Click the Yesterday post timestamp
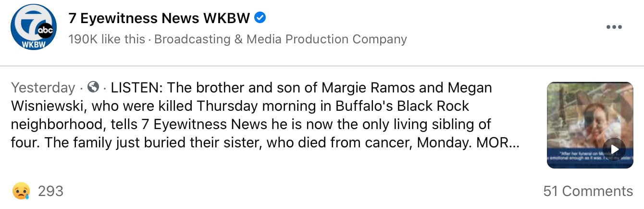Screen dimensions: 644x209 click(43, 88)
